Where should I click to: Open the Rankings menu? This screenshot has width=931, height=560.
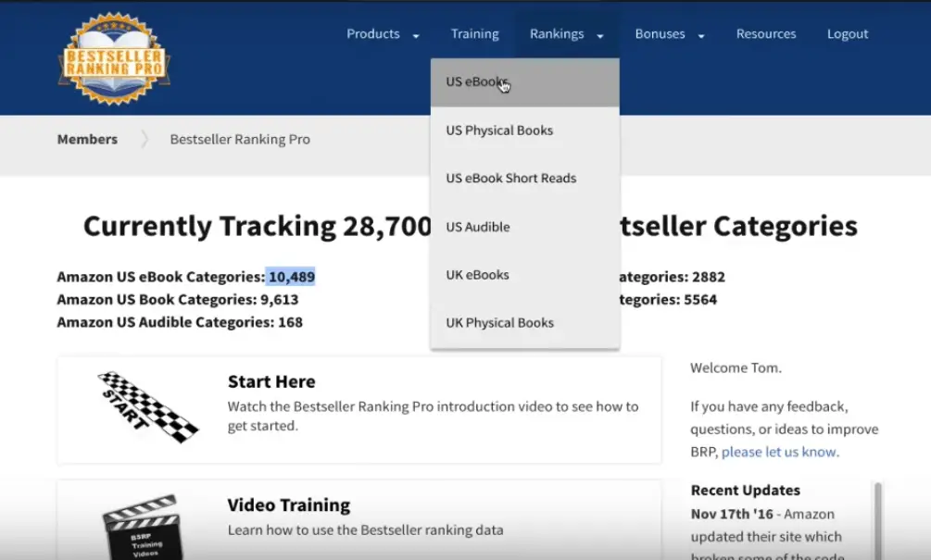click(x=557, y=34)
